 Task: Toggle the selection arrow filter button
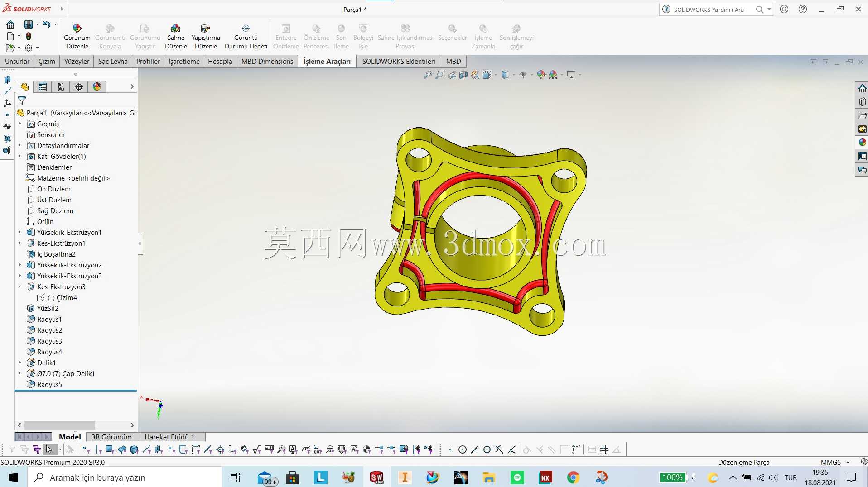pyautogui.click(x=49, y=449)
